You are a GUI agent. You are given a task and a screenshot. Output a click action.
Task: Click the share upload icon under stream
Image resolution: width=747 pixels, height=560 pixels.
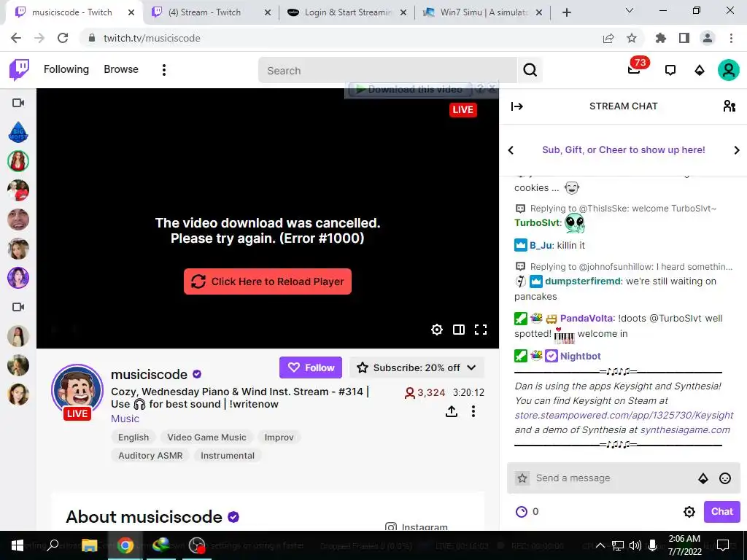pos(451,411)
